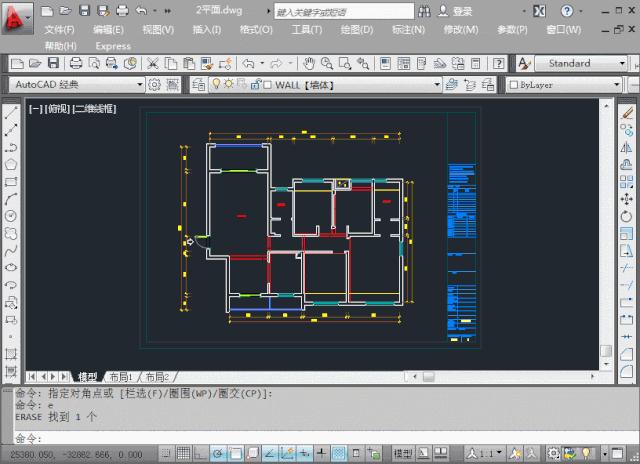Click the Cut scissors icon
The image size is (640, 464).
pos(152,63)
